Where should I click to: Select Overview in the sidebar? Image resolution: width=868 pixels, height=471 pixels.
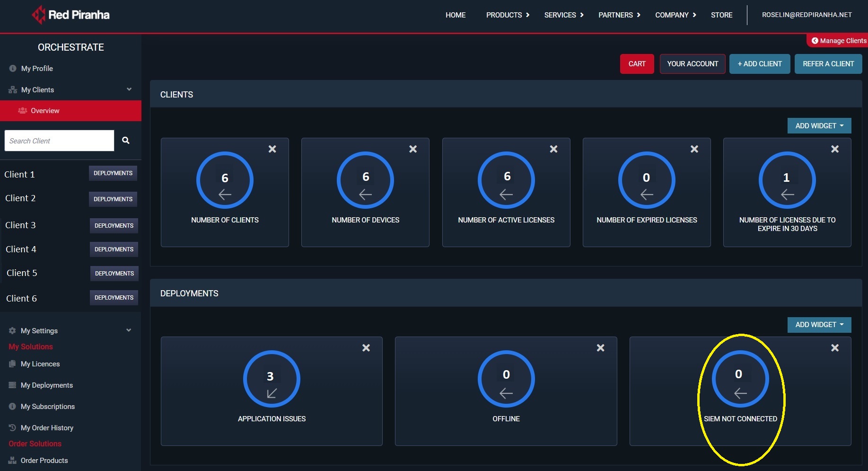click(x=70, y=111)
